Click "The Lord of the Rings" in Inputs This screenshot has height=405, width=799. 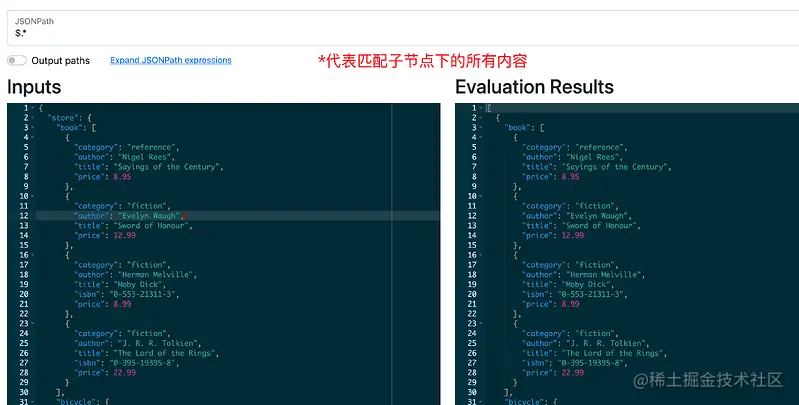[164, 353]
